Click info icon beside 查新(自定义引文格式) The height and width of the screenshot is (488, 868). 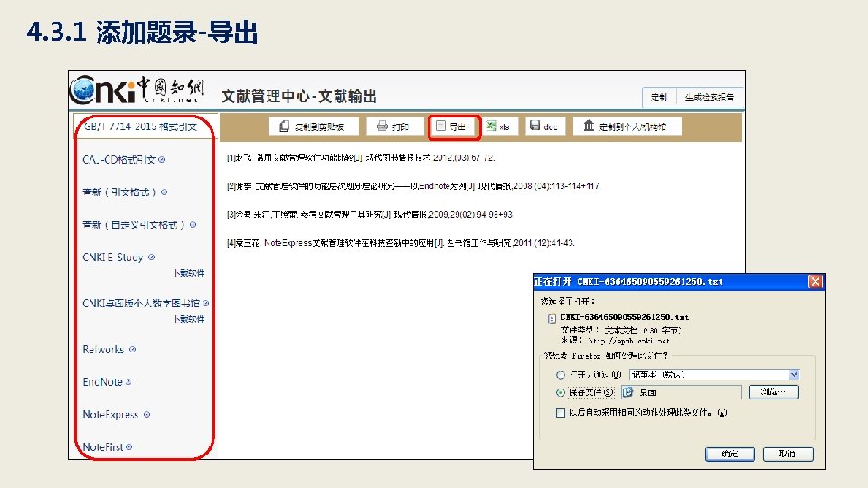point(193,225)
